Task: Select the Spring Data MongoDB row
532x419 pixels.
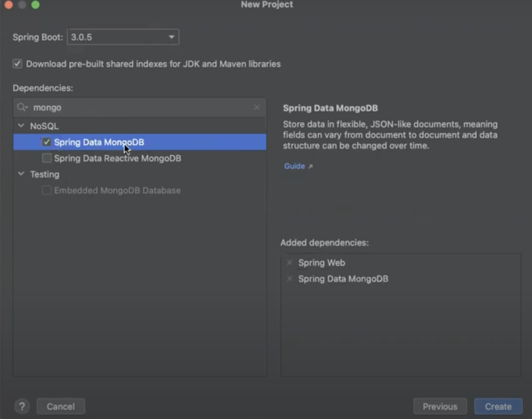Action: (140, 142)
